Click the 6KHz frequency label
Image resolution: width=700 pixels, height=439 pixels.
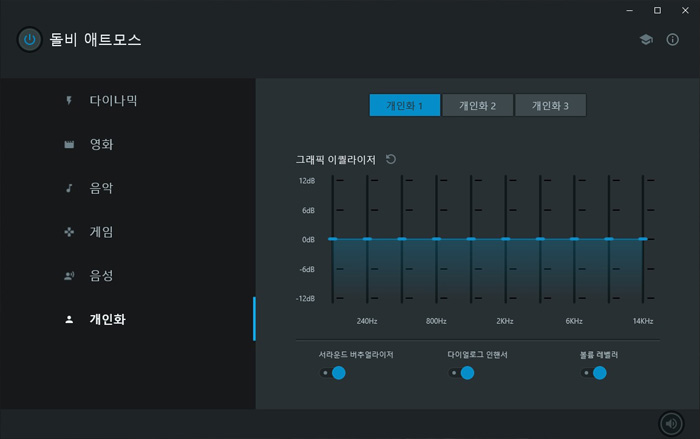click(x=574, y=321)
